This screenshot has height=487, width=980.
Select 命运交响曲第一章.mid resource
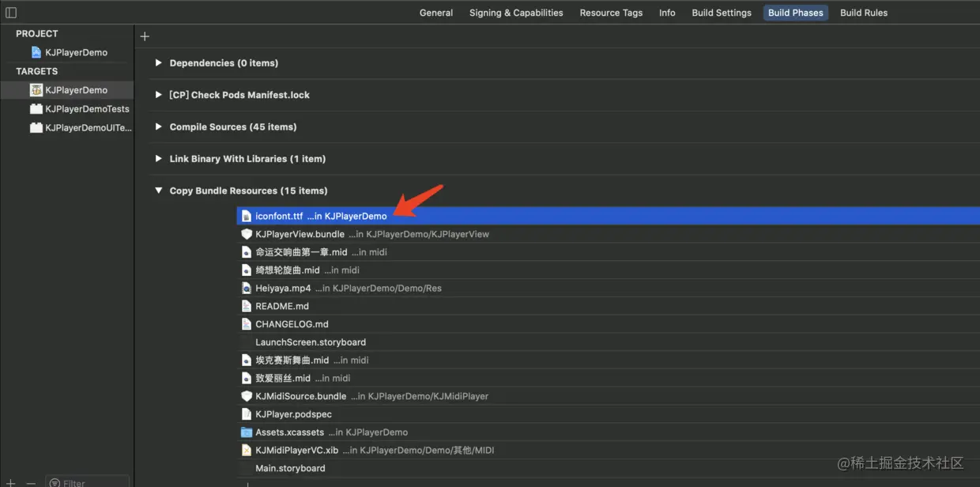pos(608,252)
